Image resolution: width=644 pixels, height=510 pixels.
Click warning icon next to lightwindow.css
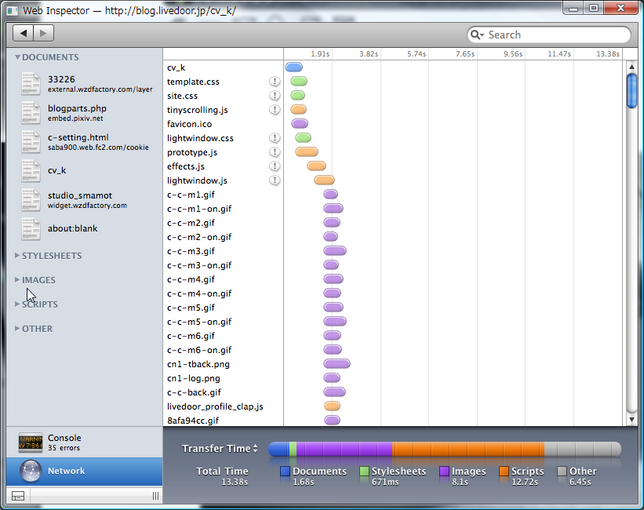coord(274,138)
